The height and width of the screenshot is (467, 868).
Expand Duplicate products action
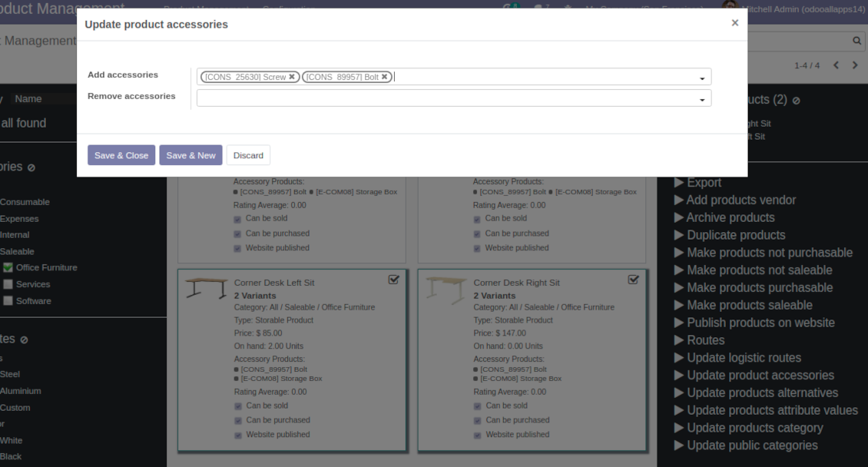point(730,235)
